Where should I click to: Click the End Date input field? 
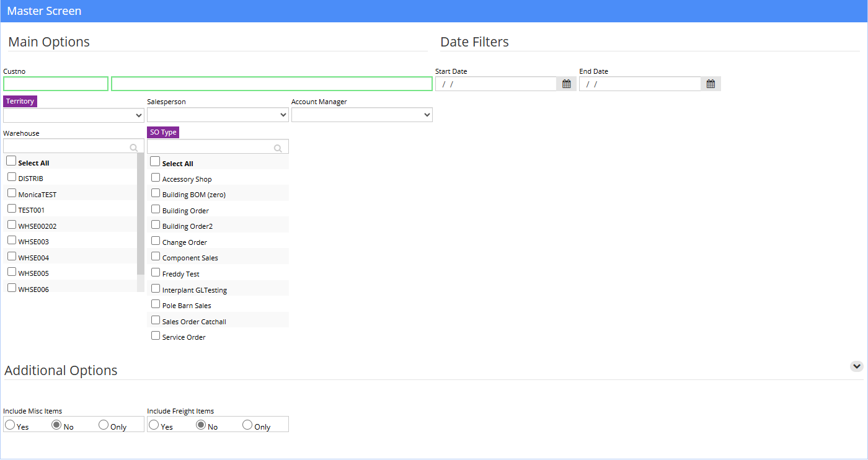pyautogui.click(x=640, y=84)
